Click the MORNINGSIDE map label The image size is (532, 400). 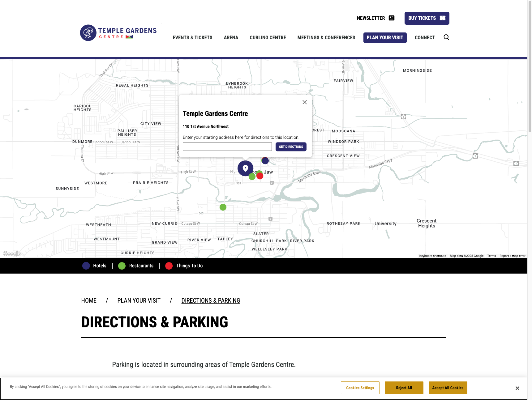[x=417, y=70]
